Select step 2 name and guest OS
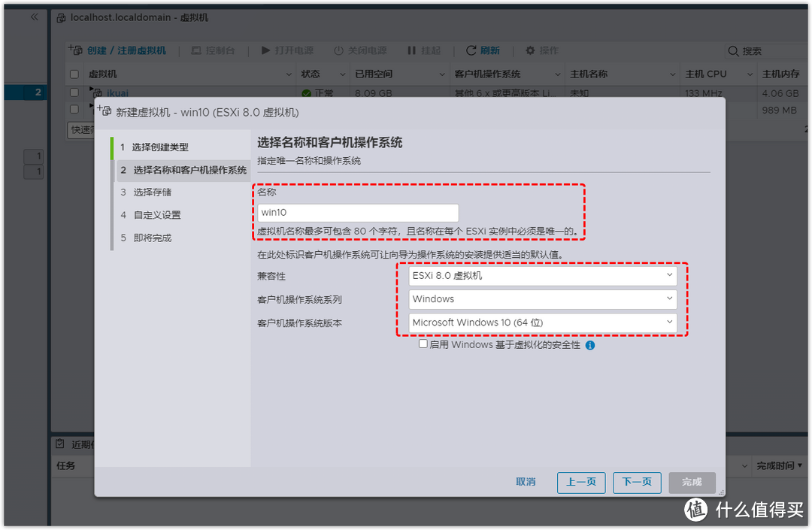 point(183,171)
